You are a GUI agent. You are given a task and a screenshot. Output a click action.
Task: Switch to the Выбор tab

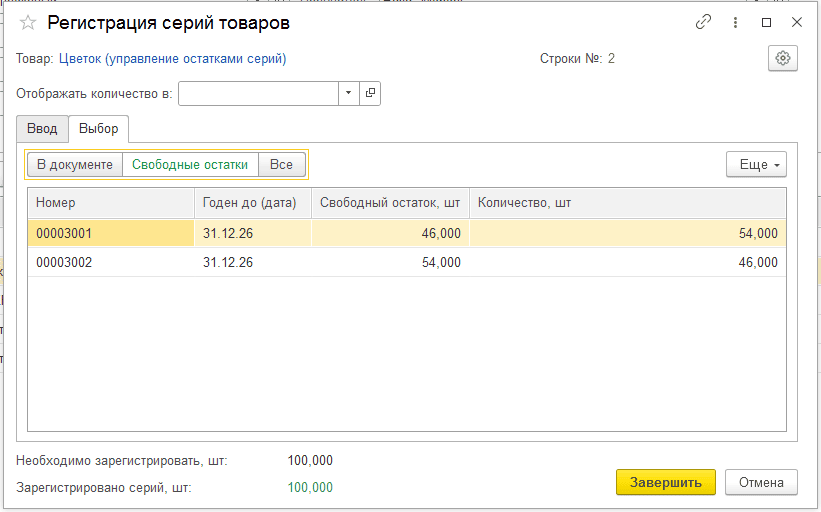point(98,128)
